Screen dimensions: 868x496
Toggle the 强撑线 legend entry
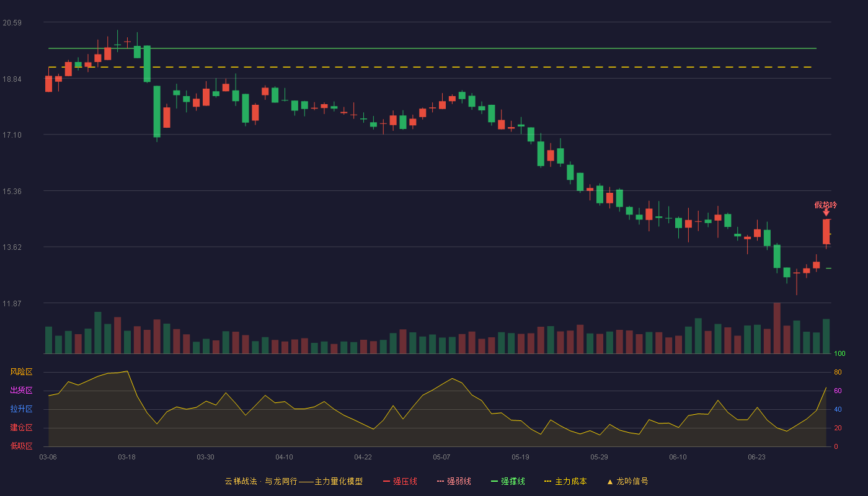pos(508,481)
